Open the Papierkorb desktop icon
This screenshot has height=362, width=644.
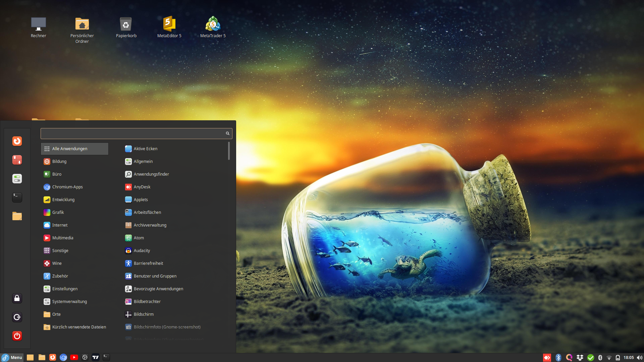tap(126, 27)
